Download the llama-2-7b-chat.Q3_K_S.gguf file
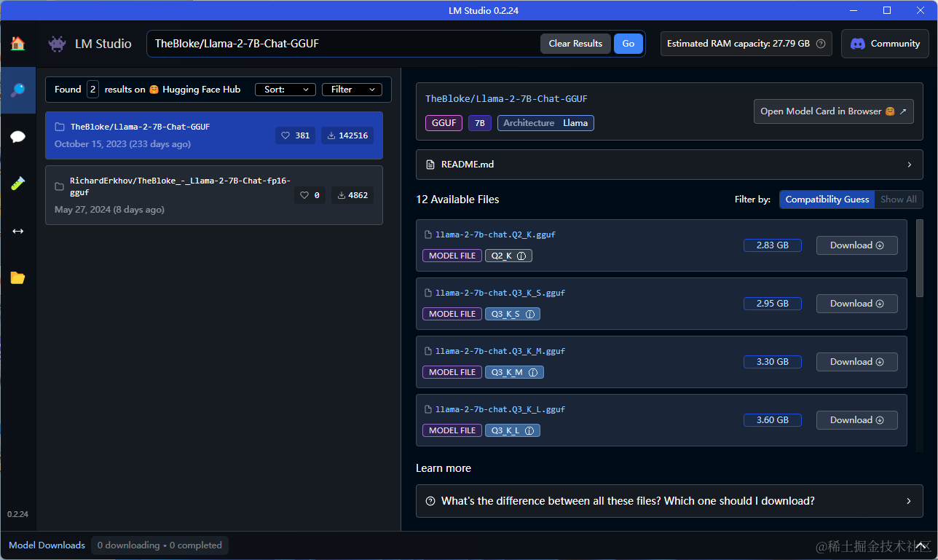This screenshot has height=560, width=938. (856, 304)
